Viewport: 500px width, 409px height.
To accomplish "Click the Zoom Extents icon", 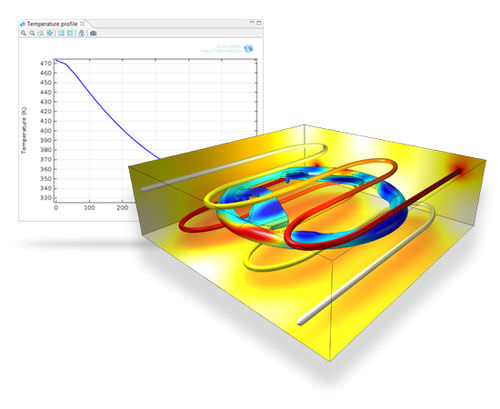I will tap(50, 33).
